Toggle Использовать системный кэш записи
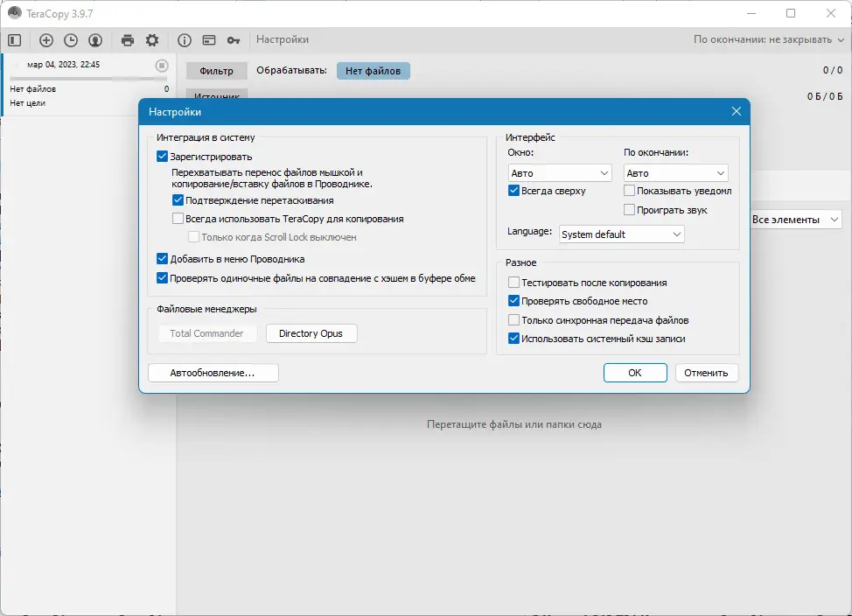The width and height of the screenshot is (852, 616). [513, 338]
